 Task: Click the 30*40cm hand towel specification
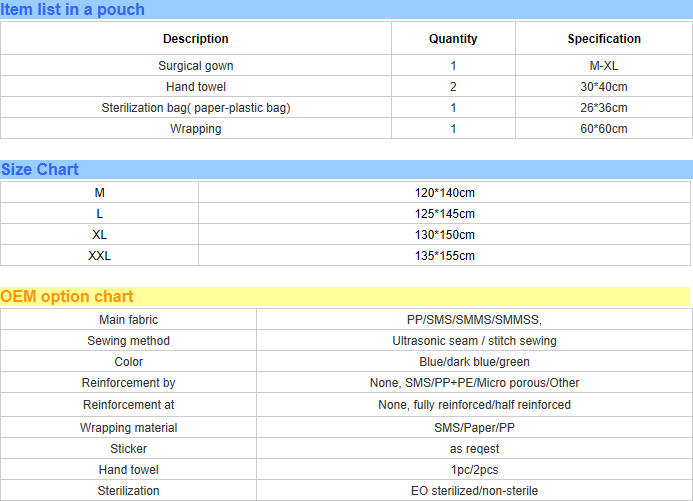604,87
